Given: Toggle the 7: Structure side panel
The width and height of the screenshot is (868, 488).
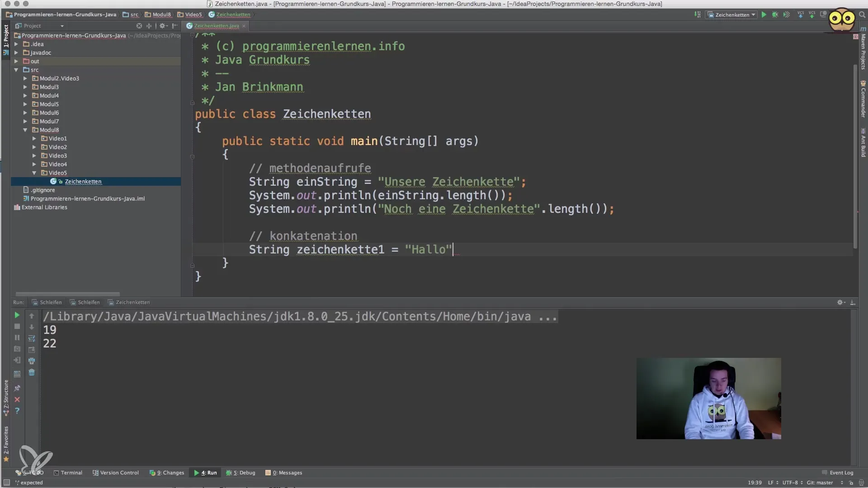Looking at the screenshot, I should tap(6, 398).
